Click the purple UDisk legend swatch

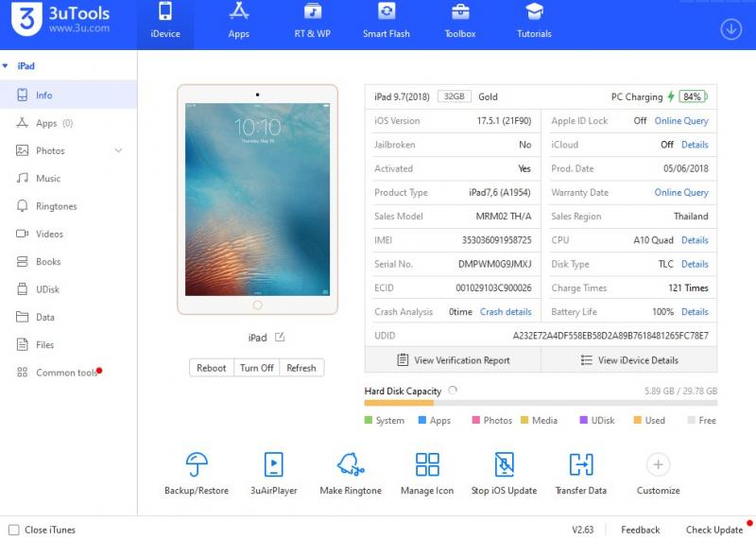coord(583,420)
